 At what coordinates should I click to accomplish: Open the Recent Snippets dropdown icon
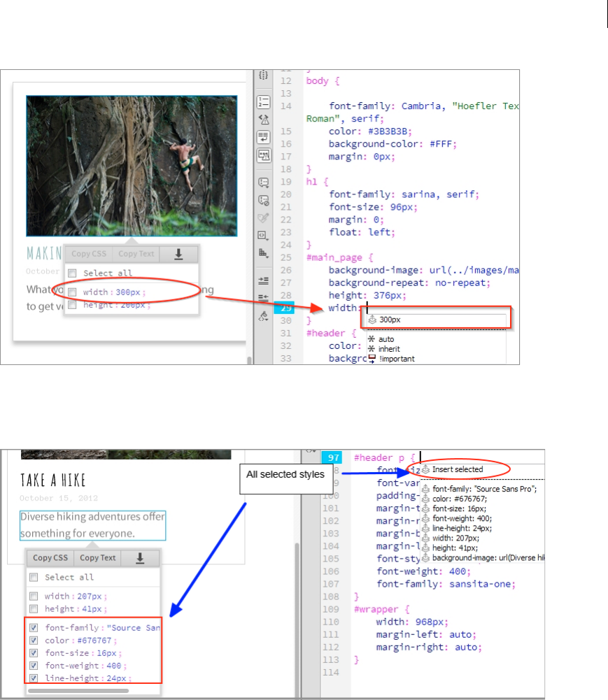pyautogui.click(x=264, y=235)
